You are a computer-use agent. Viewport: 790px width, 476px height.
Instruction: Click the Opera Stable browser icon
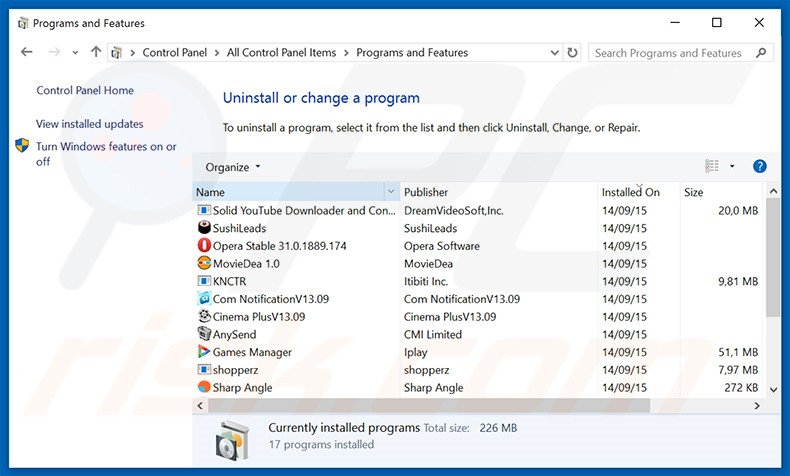204,246
